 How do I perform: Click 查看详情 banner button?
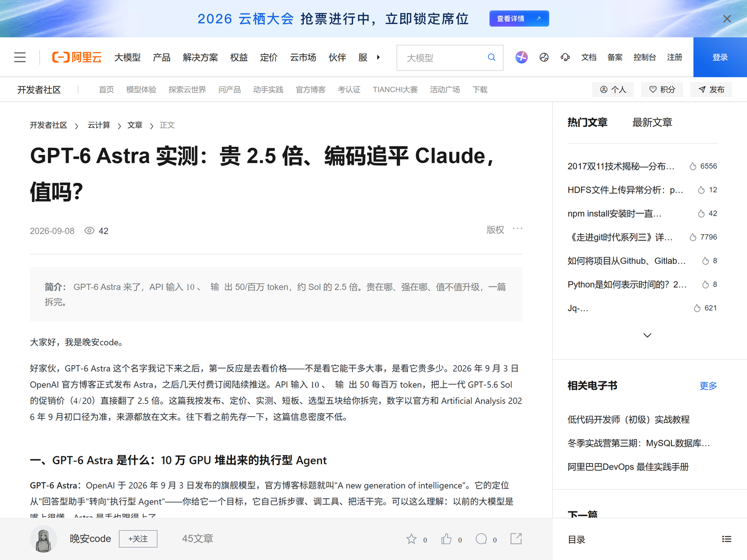(x=519, y=19)
